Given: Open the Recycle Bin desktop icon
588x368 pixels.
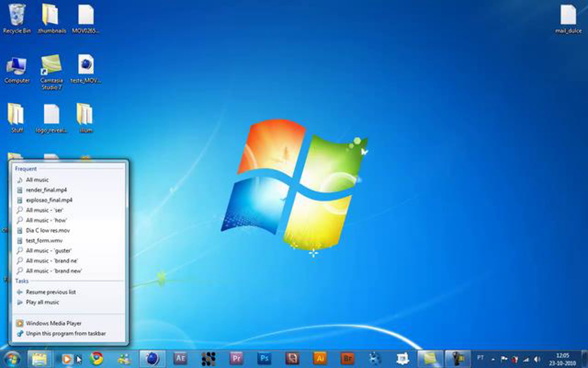Looking at the screenshot, I should click(17, 18).
